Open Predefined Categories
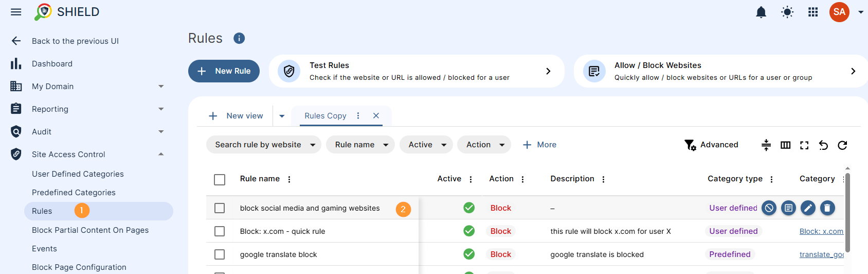The image size is (868, 274). point(74,193)
